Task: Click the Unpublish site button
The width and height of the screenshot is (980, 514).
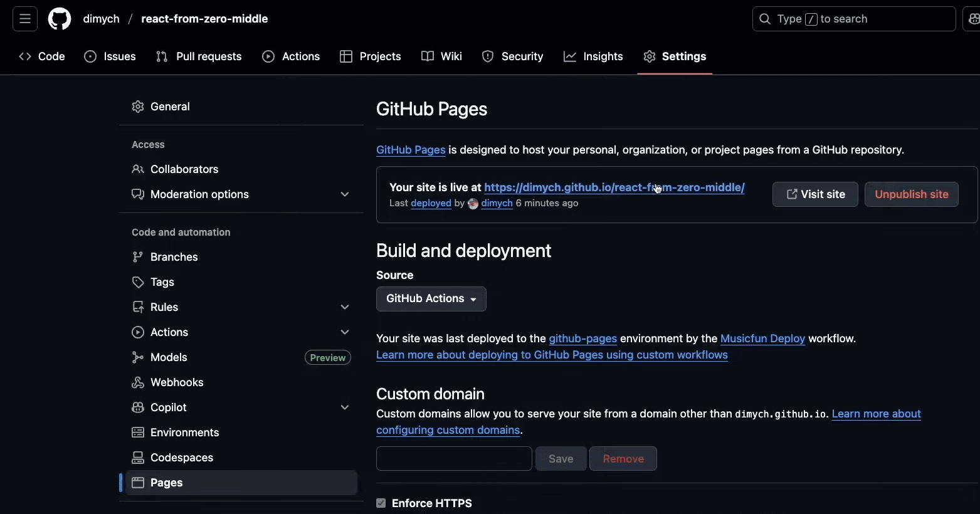Action: point(911,194)
